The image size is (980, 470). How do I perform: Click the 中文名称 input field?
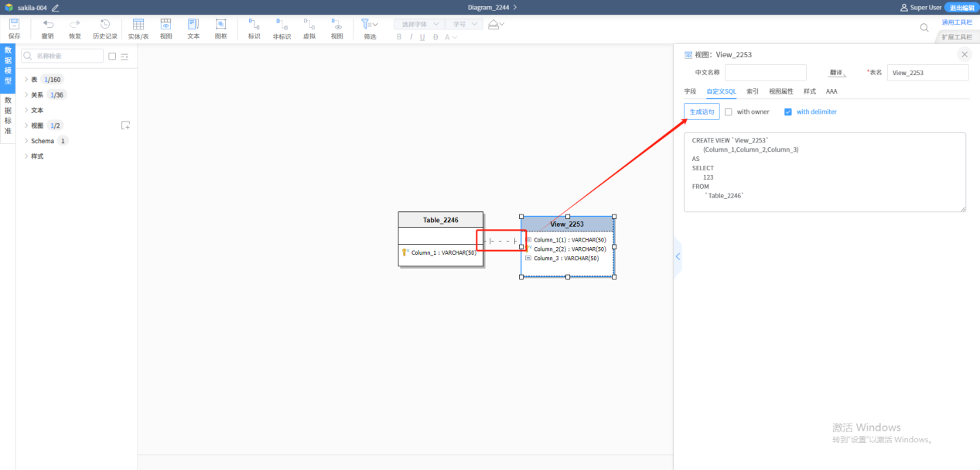tap(765, 72)
